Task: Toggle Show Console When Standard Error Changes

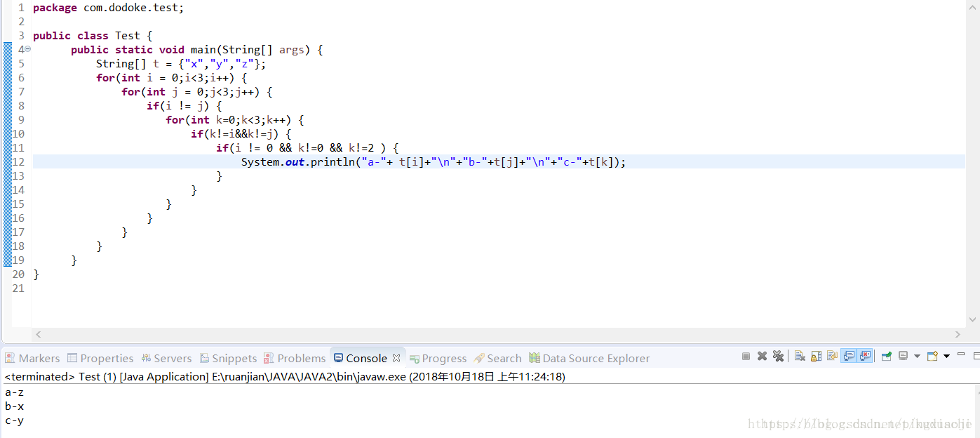Action: [865, 357]
